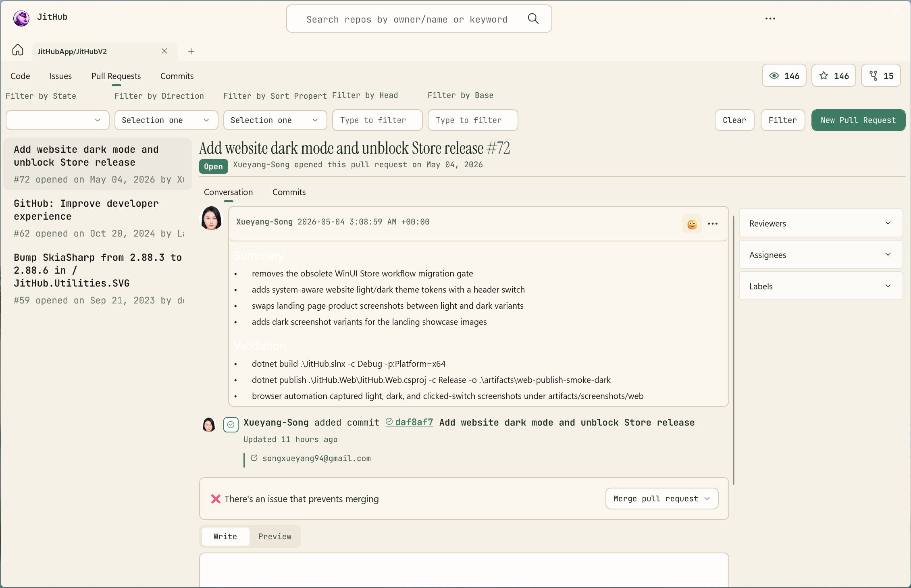Click the watchers eye button 146
This screenshot has width=911, height=588.
[784, 76]
